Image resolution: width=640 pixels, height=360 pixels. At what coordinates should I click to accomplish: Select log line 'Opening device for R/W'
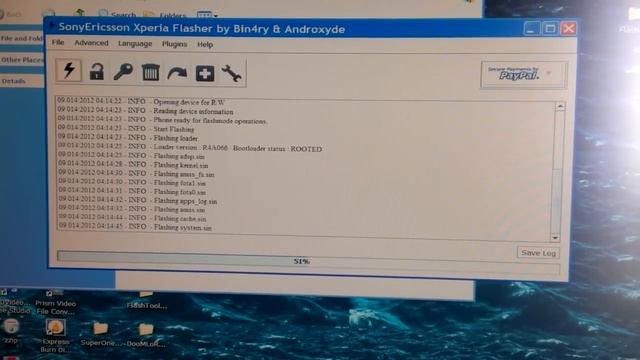coord(141,101)
